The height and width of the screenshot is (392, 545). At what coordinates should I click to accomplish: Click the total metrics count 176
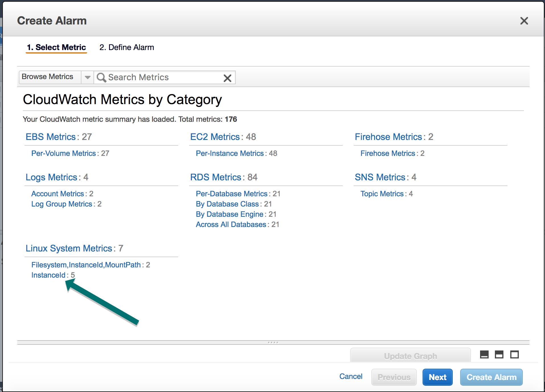pos(231,119)
